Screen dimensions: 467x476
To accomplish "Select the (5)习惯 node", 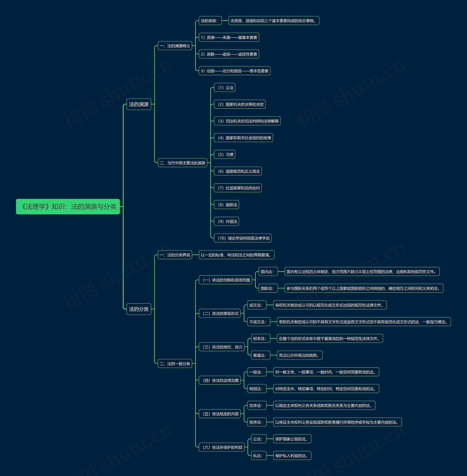I will click(224, 154).
